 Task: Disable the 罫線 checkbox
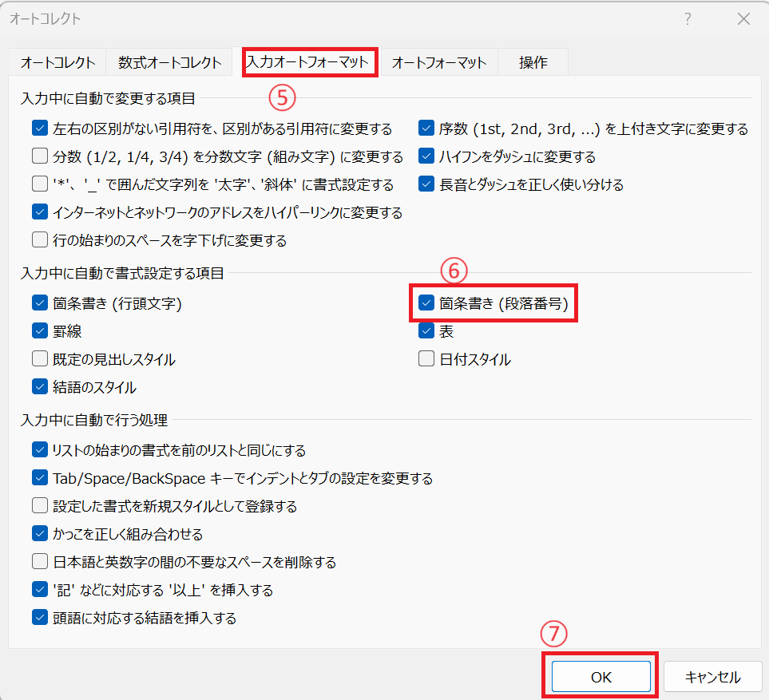point(40,331)
